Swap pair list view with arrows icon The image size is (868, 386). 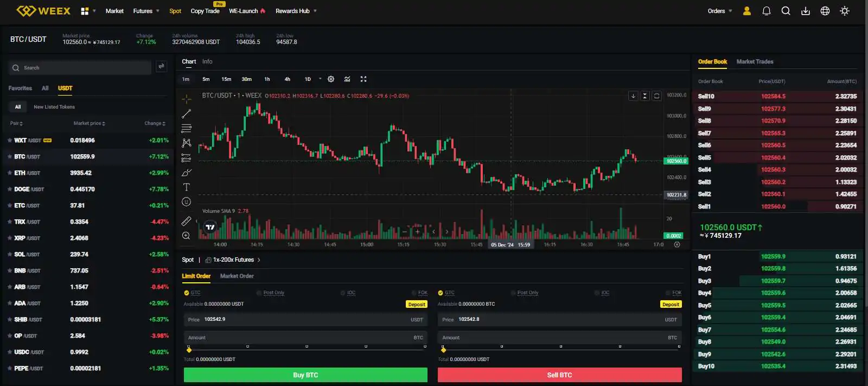[x=161, y=66]
